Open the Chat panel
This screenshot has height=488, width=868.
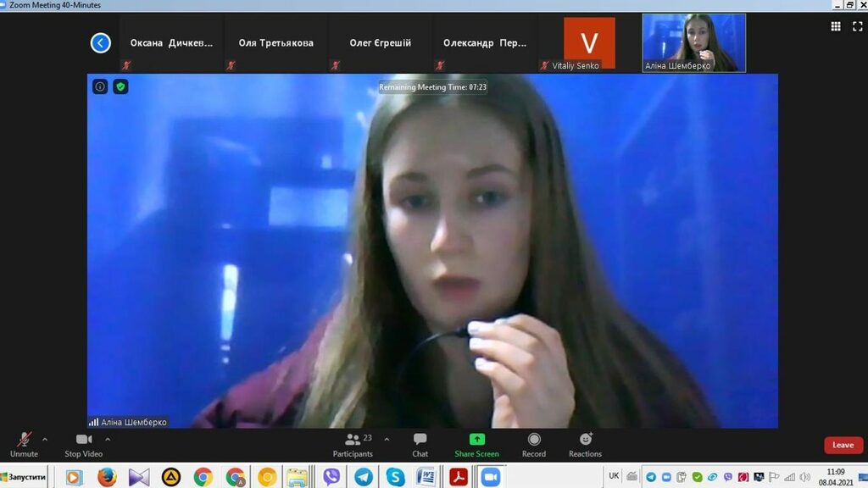tap(420, 443)
